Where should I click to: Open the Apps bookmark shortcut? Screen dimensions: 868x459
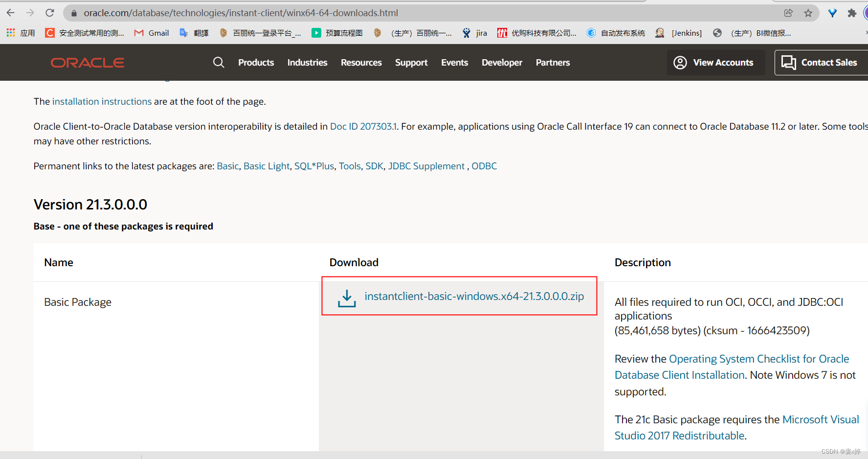coord(21,33)
